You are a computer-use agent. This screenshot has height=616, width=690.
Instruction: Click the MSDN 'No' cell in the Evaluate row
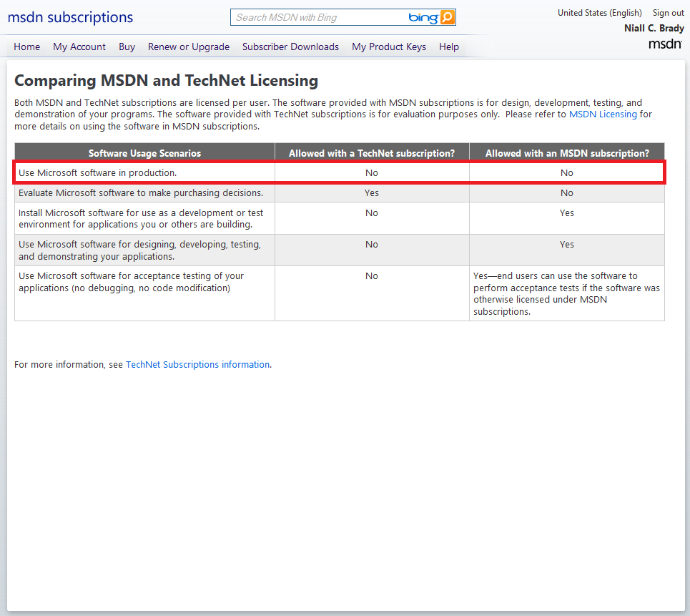click(567, 193)
